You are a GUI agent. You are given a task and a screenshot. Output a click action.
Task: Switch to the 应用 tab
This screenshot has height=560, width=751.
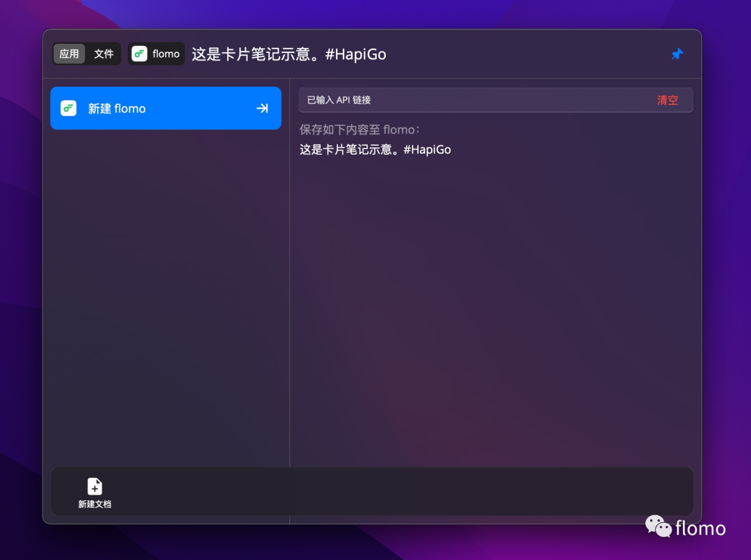click(x=69, y=54)
